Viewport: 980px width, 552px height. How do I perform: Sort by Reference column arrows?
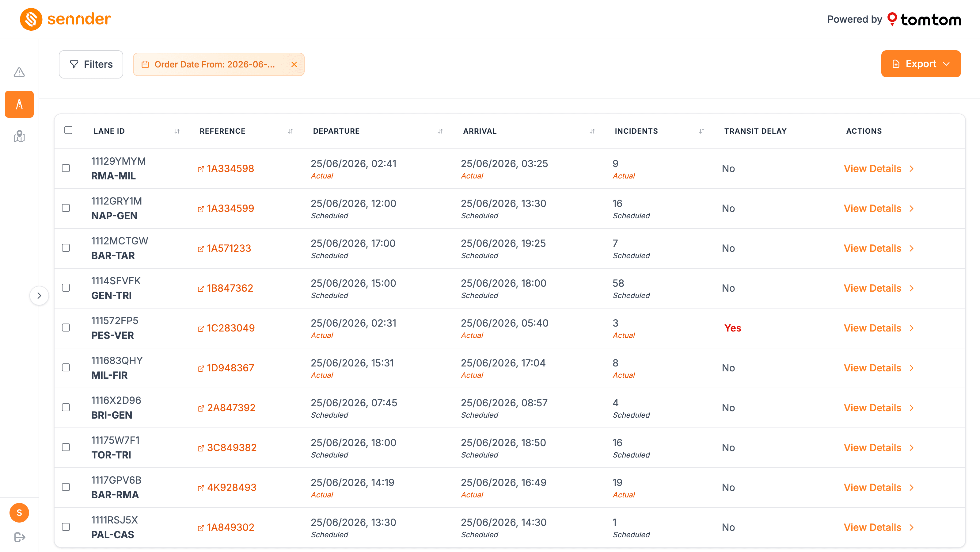pos(290,131)
